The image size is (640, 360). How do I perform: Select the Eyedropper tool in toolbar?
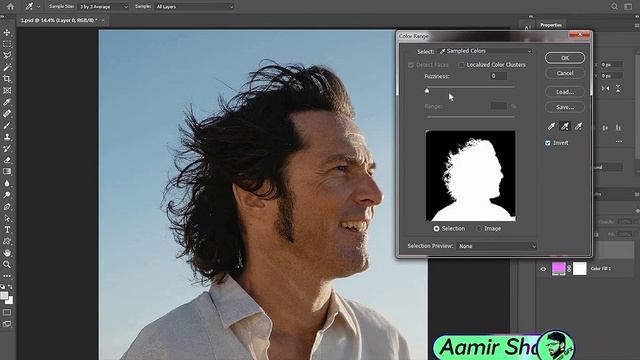[7, 102]
